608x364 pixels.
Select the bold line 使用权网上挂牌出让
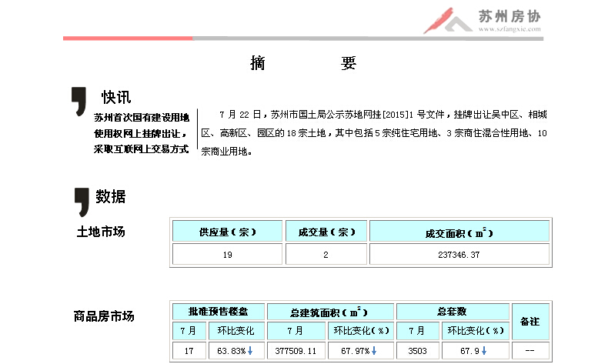coord(140,134)
